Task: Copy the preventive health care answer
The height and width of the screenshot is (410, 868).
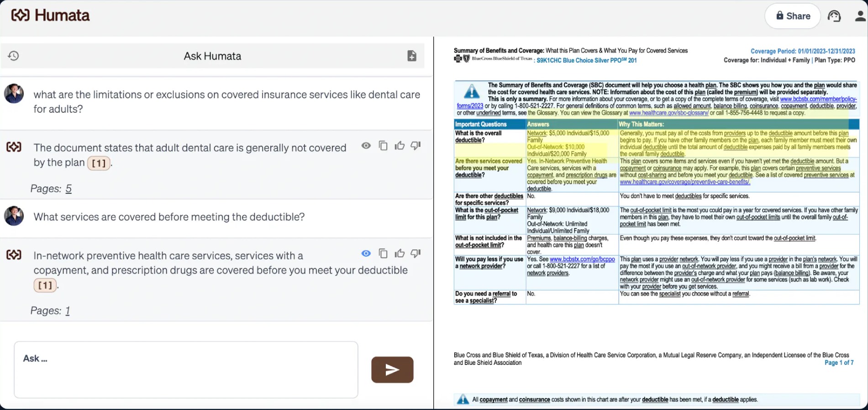Action: (383, 253)
